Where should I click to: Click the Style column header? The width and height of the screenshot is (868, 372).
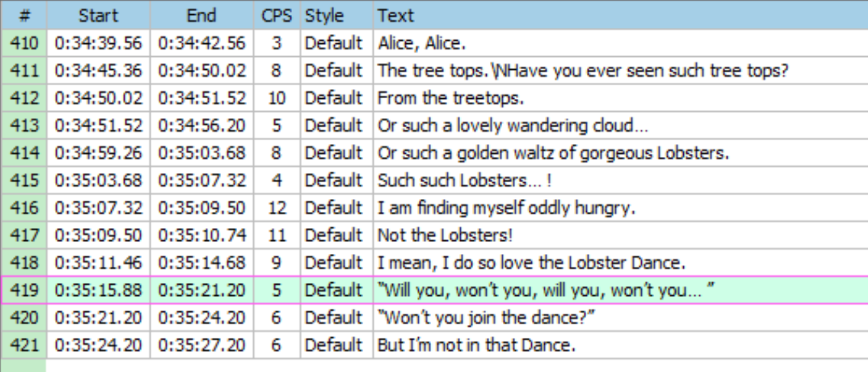pyautogui.click(x=324, y=15)
